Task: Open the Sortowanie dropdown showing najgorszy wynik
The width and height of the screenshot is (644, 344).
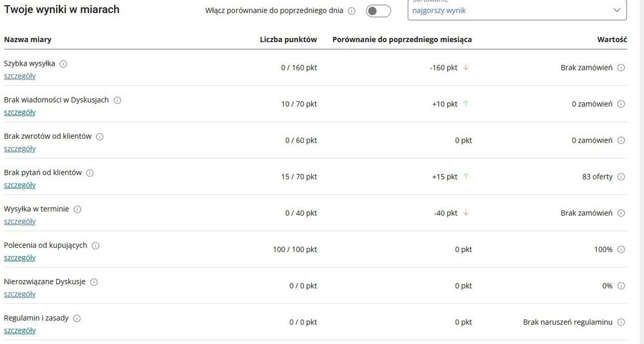Action: tap(516, 10)
